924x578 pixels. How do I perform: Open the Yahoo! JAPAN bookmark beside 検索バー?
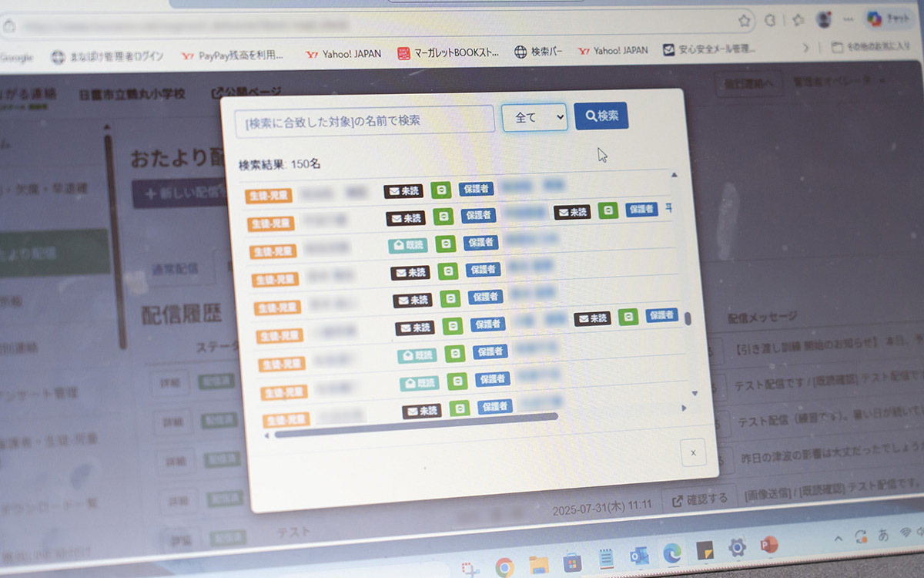click(x=613, y=51)
